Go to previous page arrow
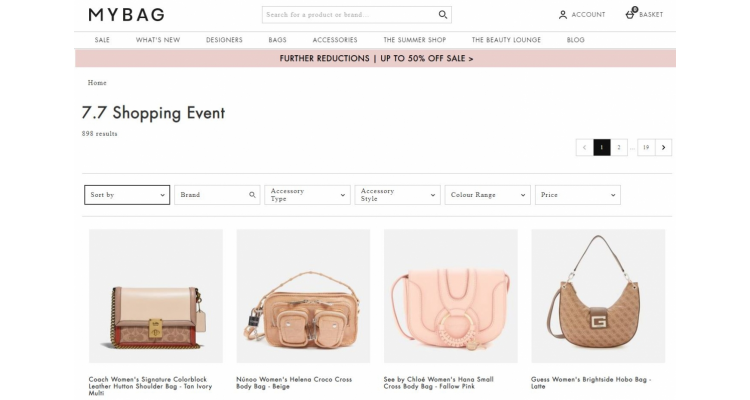The height and width of the screenshot is (400, 750). pos(585,147)
